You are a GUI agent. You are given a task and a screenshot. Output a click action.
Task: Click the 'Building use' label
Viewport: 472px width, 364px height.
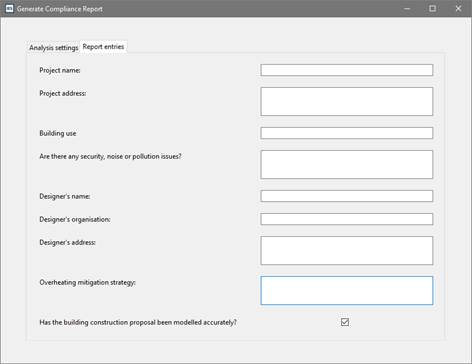tap(58, 133)
